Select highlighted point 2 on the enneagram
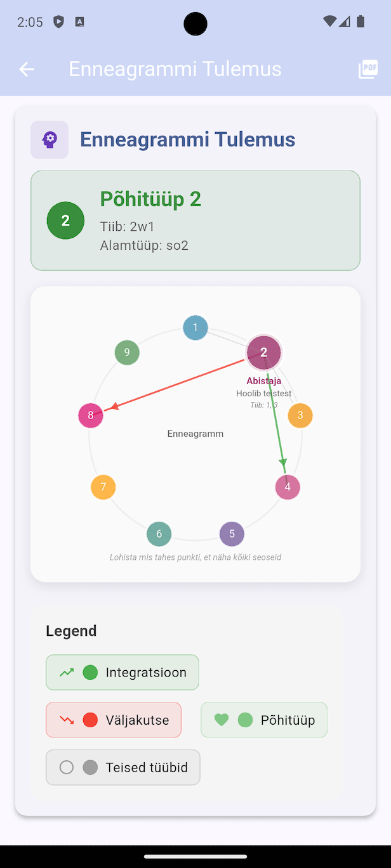Viewport: 391px width, 868px height. (x=264, y=352)
